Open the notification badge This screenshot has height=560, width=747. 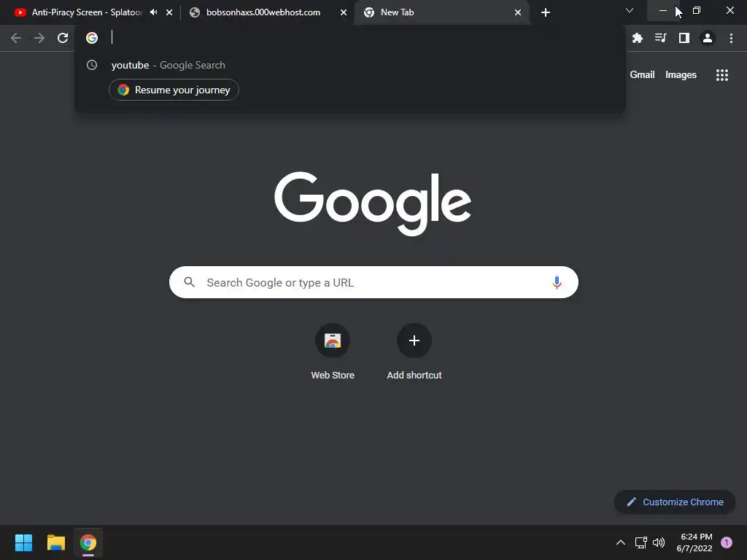pyautogui.click(x=727, y=542)
